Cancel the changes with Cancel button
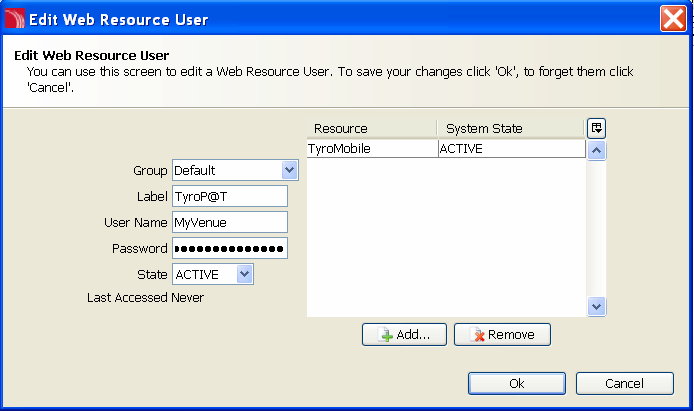The width and height of the screenshot is (694, 411). (x=625, y=383)
